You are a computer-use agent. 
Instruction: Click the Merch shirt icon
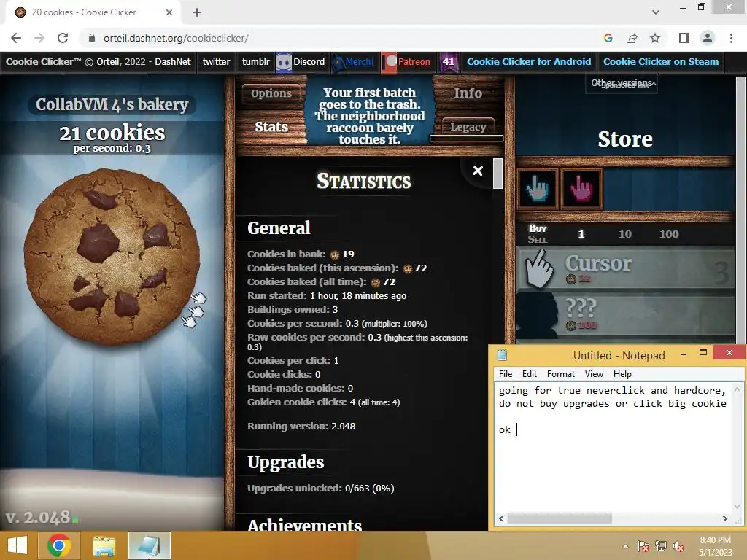(x=337, y=63)
